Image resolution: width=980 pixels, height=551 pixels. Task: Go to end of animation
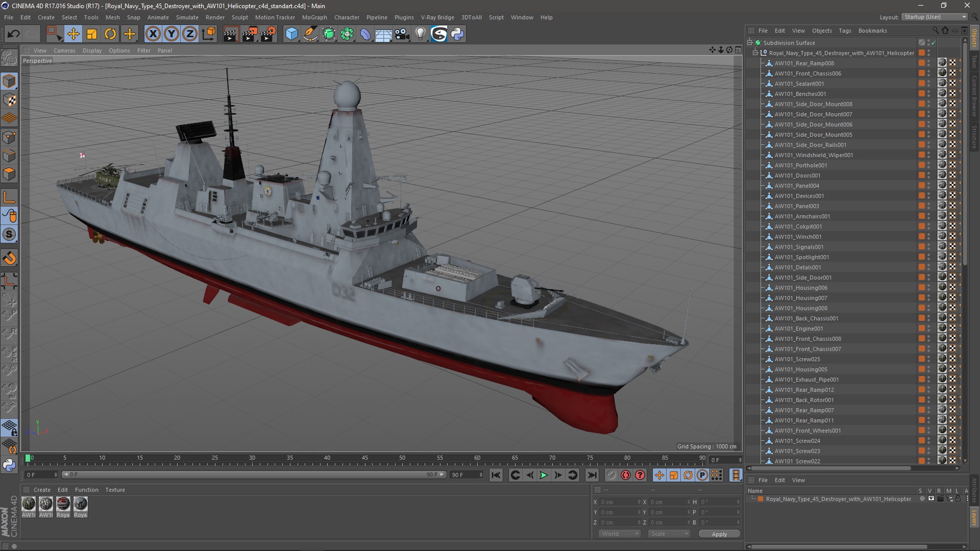[x=592, y=475]
